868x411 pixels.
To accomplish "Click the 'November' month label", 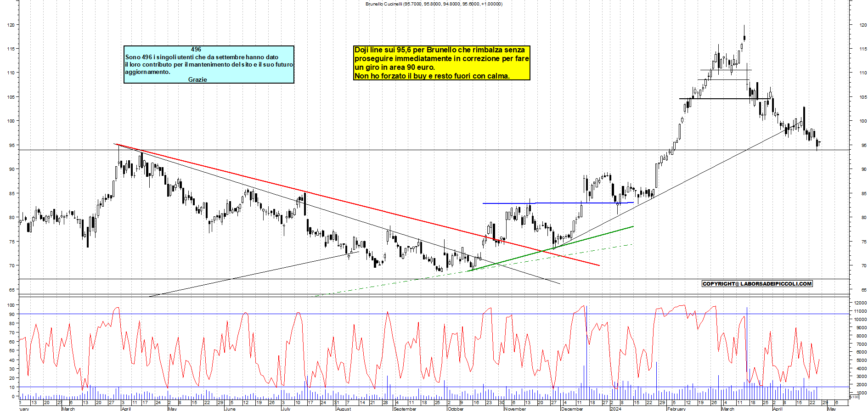I will point(515,409).
